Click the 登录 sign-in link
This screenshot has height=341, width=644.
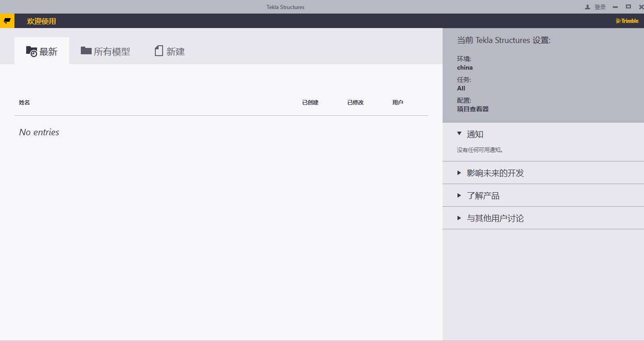coord(600,7)
